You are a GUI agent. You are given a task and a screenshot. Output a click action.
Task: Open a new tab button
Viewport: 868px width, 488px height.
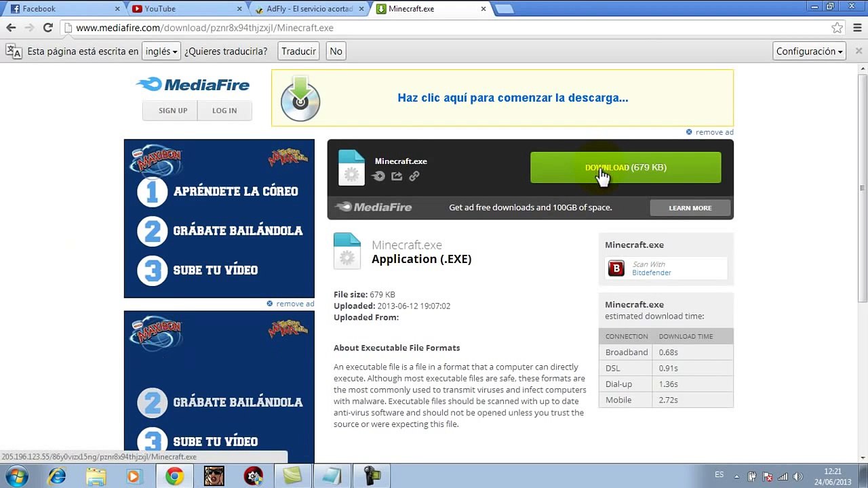[504, 9]
